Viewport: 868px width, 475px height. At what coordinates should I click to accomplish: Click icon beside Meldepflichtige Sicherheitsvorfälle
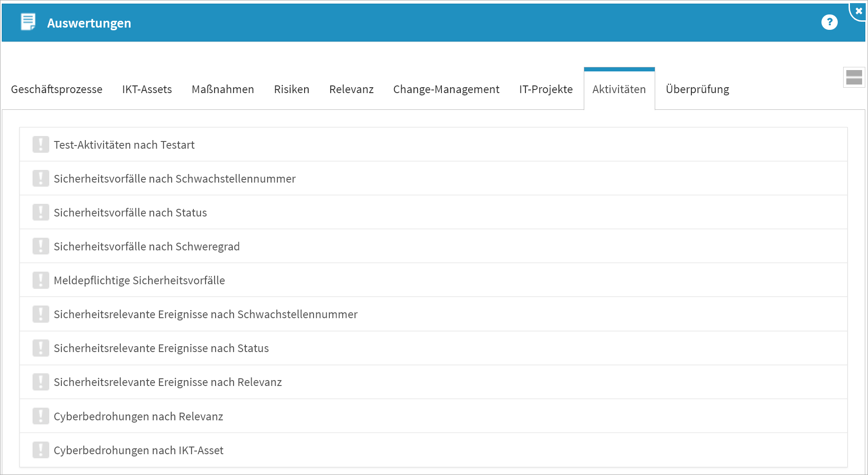(41, 280)
